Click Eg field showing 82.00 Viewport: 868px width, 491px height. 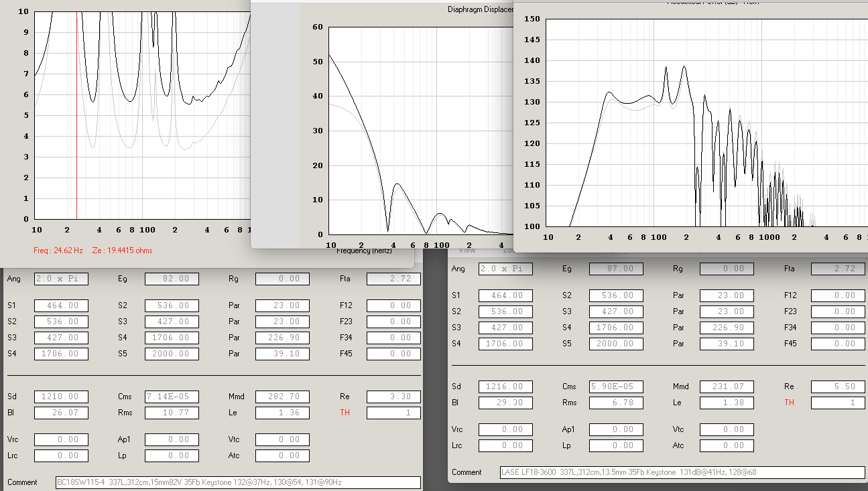tap(172, 279)
